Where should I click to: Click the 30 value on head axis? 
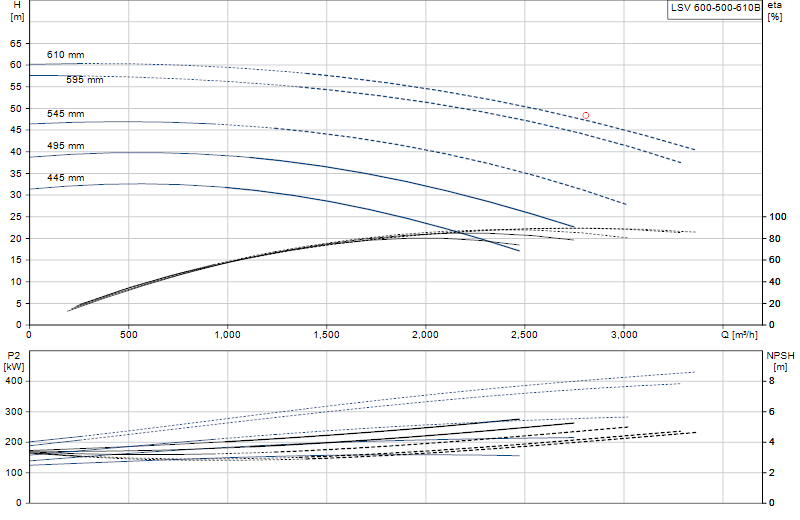16,195
